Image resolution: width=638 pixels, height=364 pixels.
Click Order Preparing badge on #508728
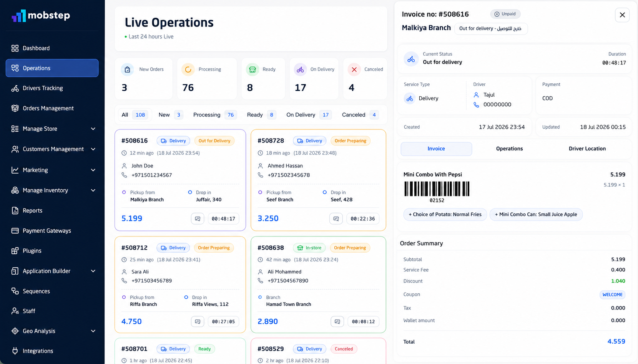click(x=351, y=141)
